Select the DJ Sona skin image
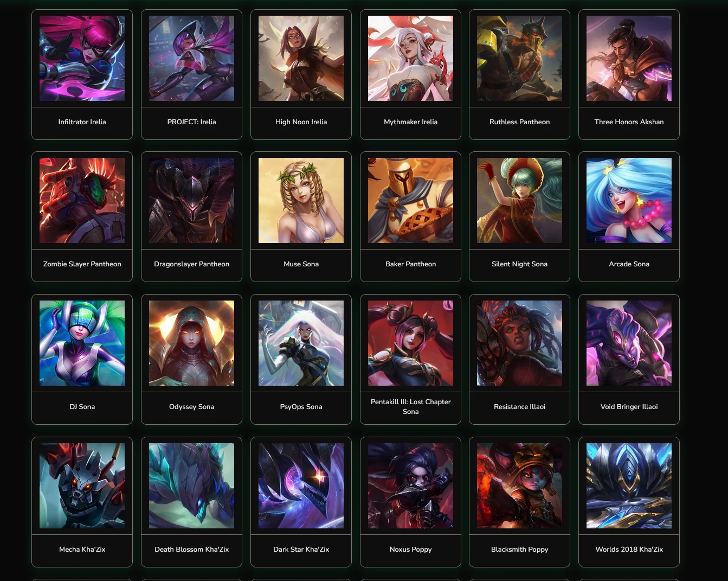The height and width of the screenshot is (581, 728). click(82, 343)
